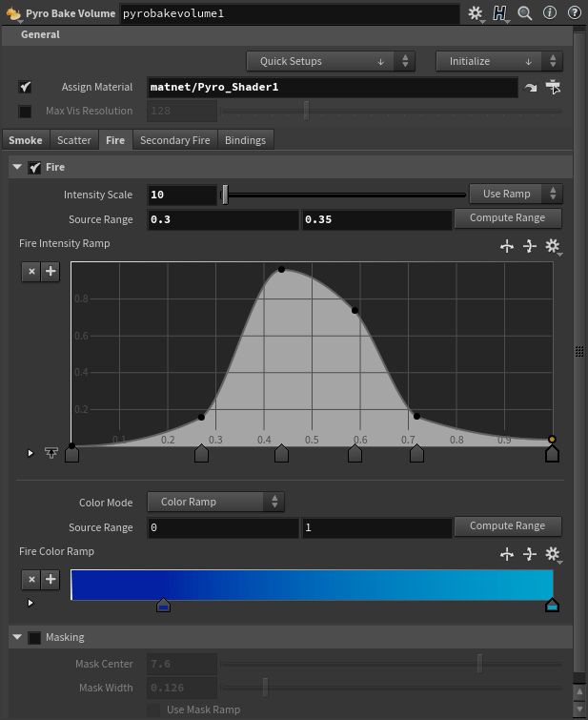588x720 pixels.
Task: Click the Mask Center slider handle
Action: click(x=479, y=664)
